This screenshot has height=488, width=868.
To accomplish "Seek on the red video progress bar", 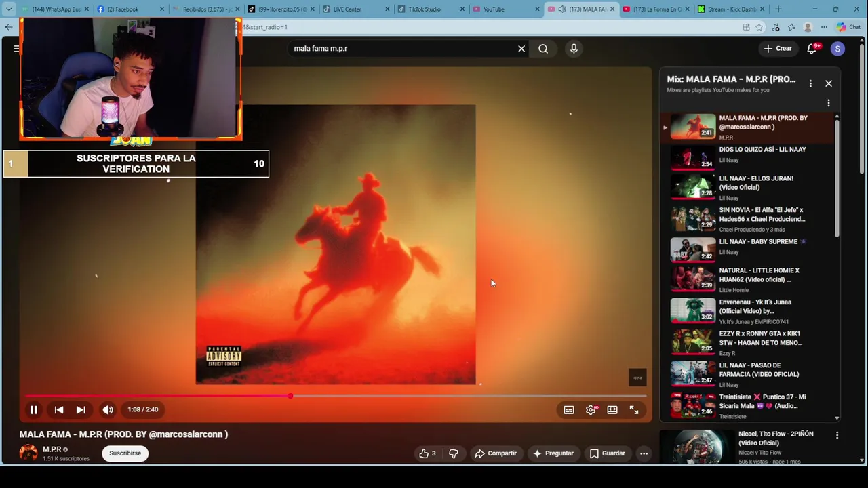I will (x=336, y=396).
